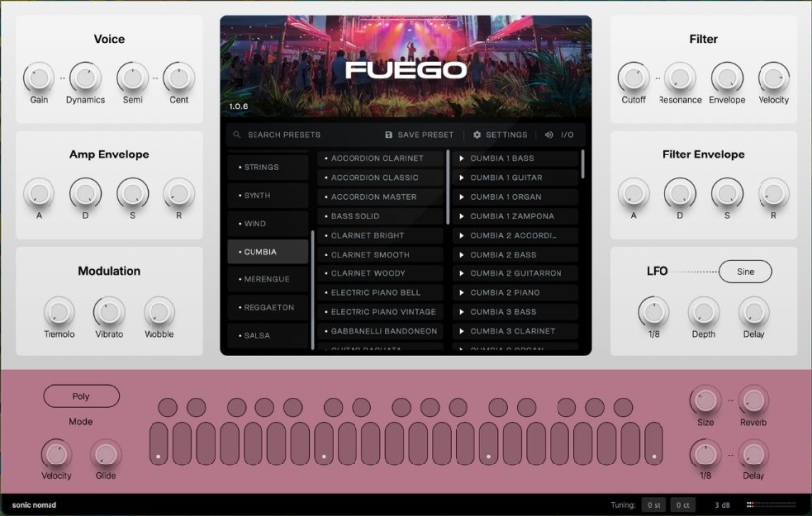Screen dimensions: 812x516
Task: Click the Tremolo modulation knob
Action: tap(59, 312)
